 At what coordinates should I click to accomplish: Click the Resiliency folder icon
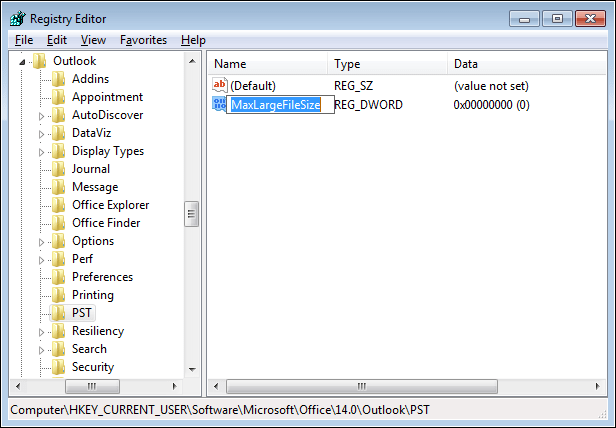pyautogui.click(x=59, y=331)
